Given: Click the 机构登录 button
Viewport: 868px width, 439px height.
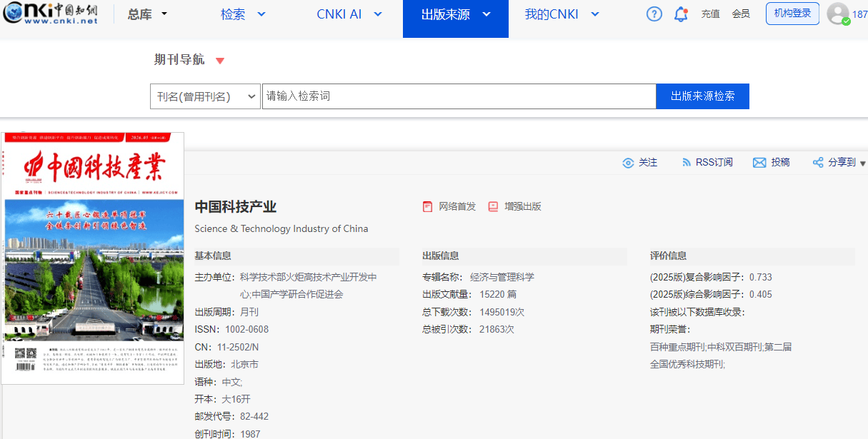Looking at the screenshot, I should point(792,14).
